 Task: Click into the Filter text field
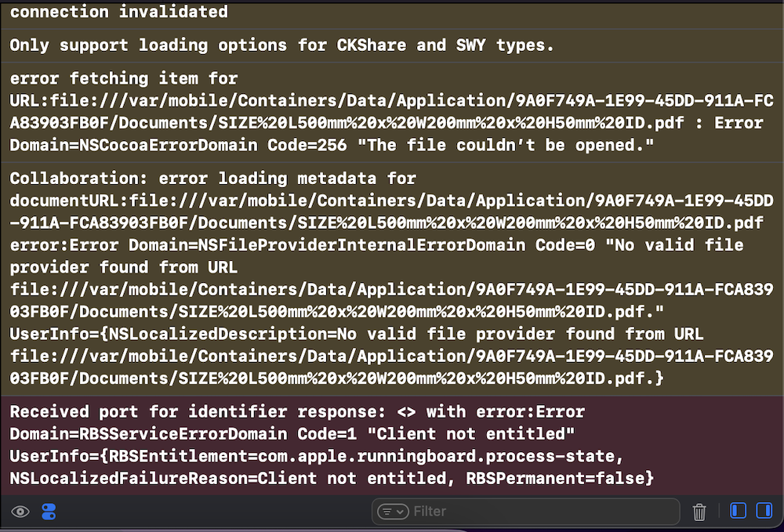[541, 512]
